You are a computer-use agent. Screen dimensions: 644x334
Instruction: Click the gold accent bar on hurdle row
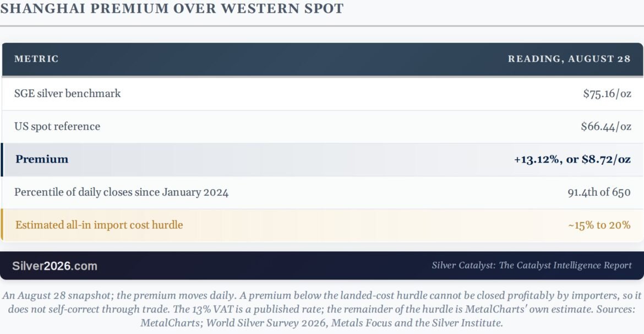pos(2,225)
